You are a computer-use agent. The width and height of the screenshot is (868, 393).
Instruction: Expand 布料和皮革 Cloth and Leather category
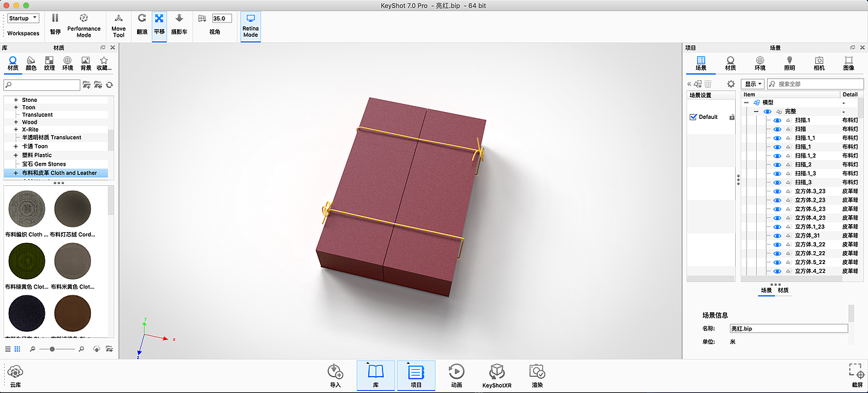click(x=16, y=173)
